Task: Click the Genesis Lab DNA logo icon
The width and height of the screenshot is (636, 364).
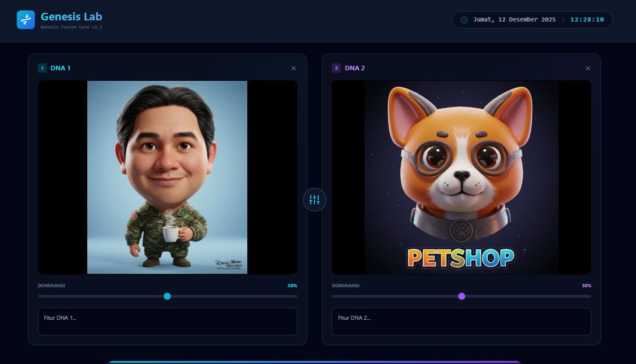Action: [x=26, y=19]
